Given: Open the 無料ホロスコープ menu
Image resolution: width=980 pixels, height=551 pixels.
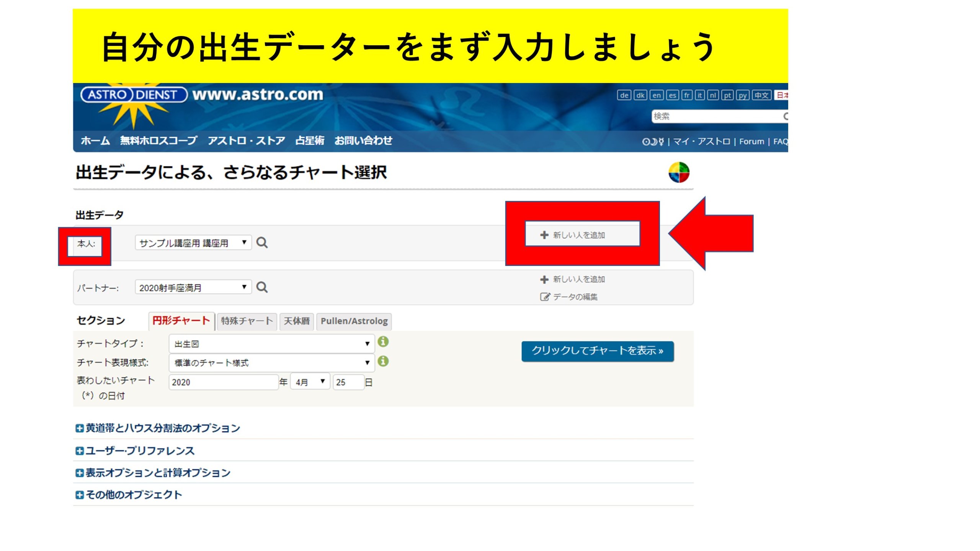Looking at the screenshot, I should tap(158, 140).
